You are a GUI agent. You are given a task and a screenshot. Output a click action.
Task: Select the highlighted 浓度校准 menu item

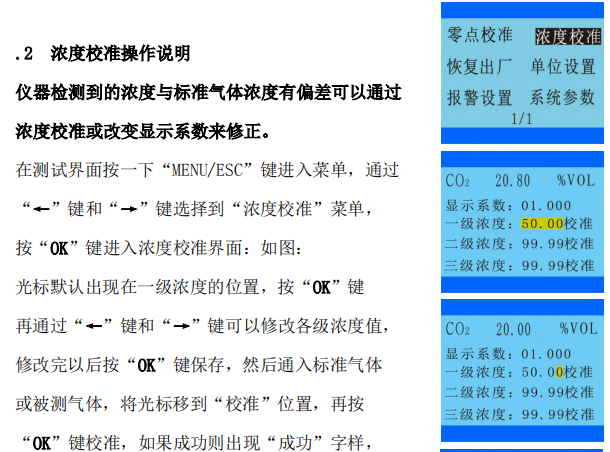click(567, 37)
